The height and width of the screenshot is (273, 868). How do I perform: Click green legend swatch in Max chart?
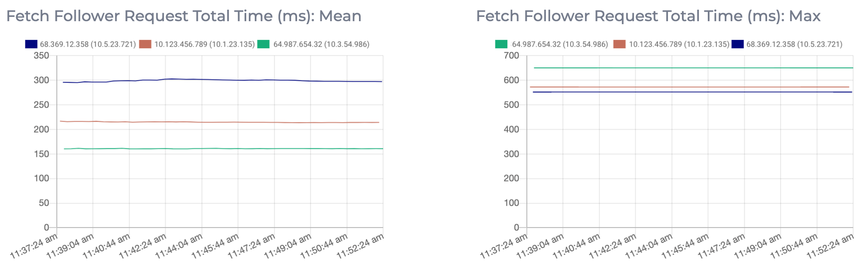point(501,44)
